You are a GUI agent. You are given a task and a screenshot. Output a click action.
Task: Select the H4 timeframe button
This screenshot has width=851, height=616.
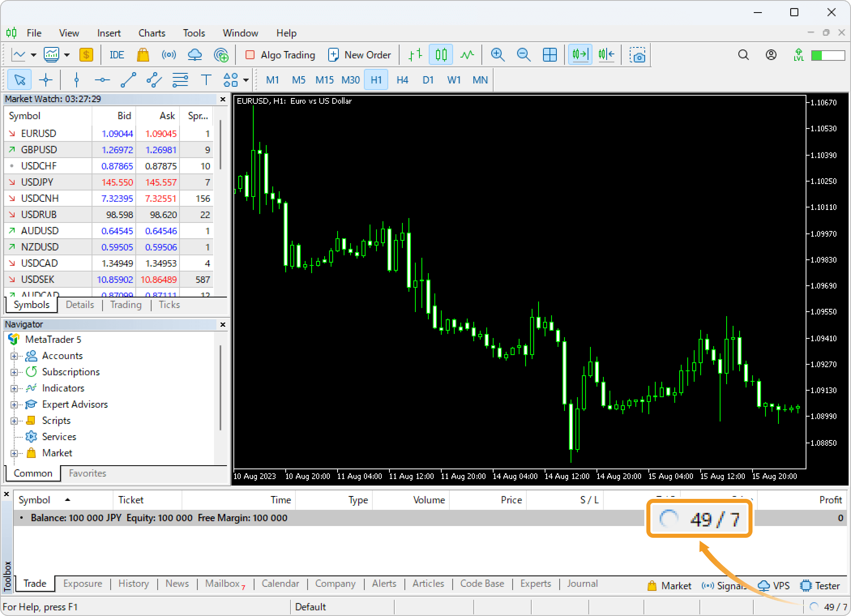point(402,80)
